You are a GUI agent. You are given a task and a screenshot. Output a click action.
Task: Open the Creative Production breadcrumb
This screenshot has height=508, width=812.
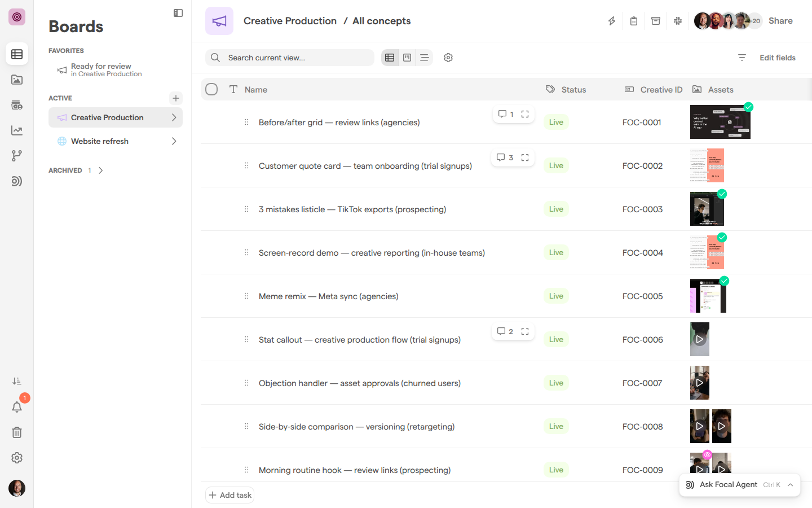point(290,21)
